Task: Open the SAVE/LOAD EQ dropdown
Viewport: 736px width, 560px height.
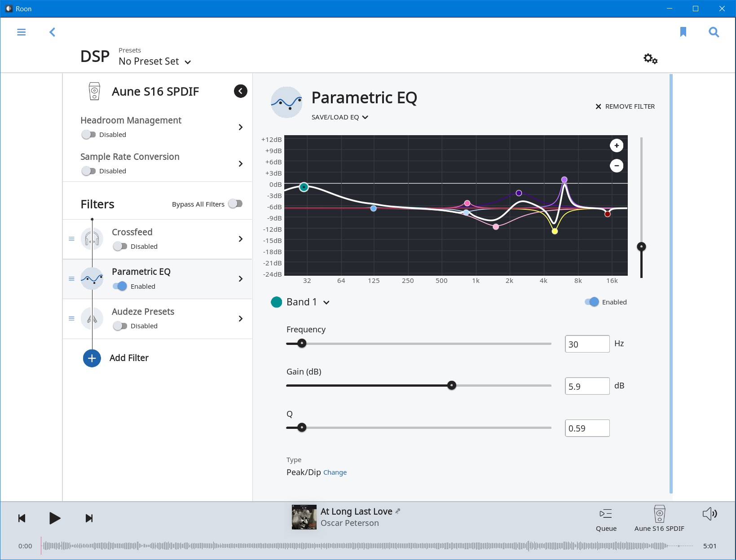Action: 340,117
